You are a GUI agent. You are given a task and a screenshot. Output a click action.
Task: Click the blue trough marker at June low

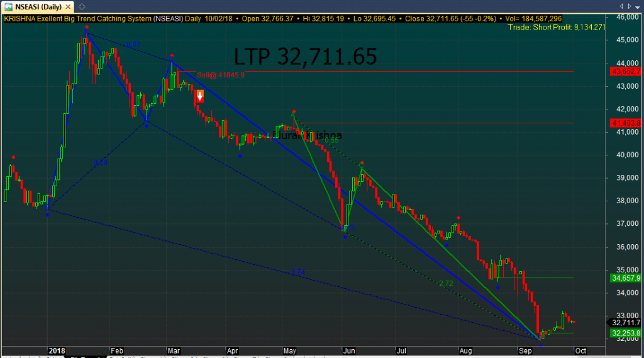tap(345, 237)
